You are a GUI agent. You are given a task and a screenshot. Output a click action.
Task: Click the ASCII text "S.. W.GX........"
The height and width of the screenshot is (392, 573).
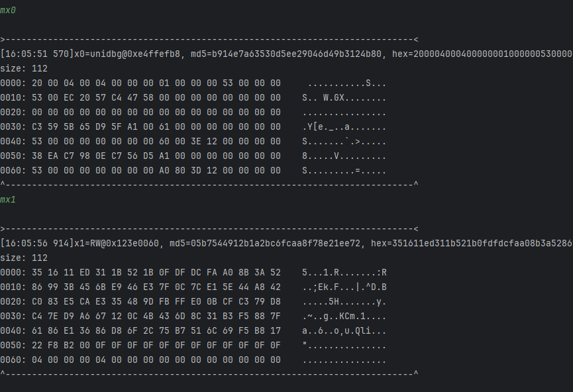pyautogui.click(x=344, y=97)
